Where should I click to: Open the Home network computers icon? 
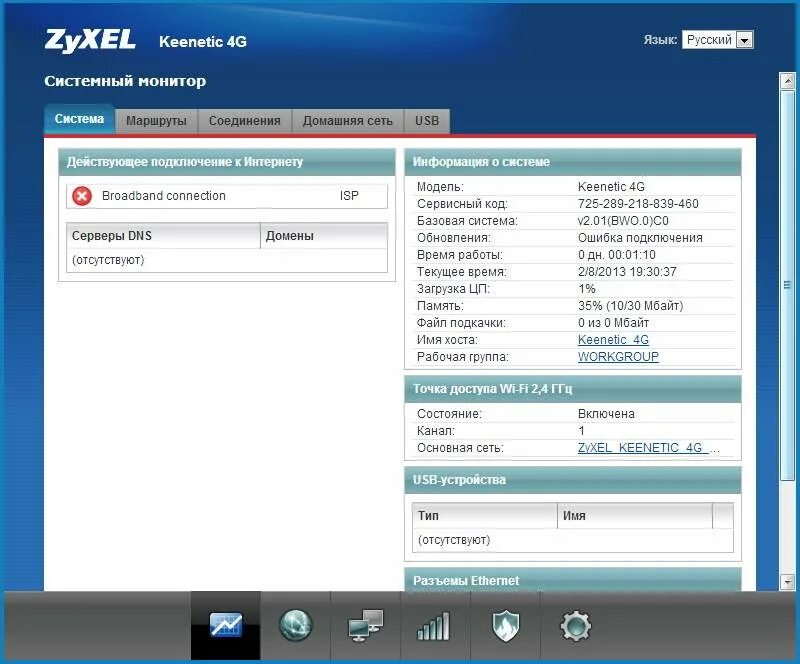pyautogui.click(x=365, y=625)
